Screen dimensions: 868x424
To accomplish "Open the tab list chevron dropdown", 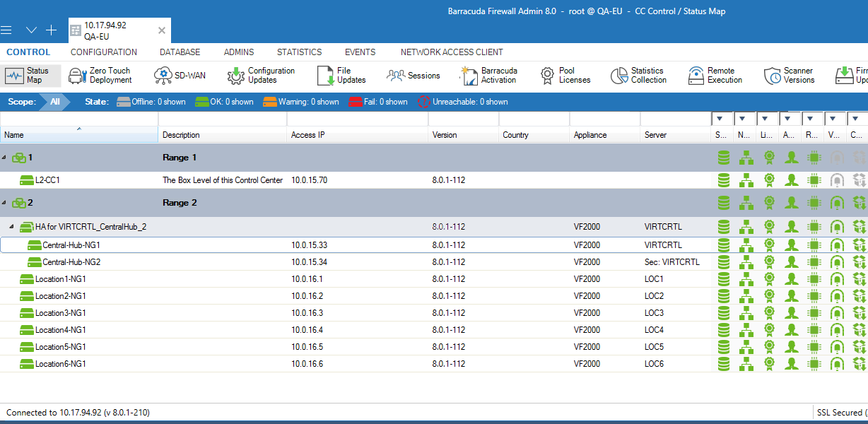I will point(31,30).
